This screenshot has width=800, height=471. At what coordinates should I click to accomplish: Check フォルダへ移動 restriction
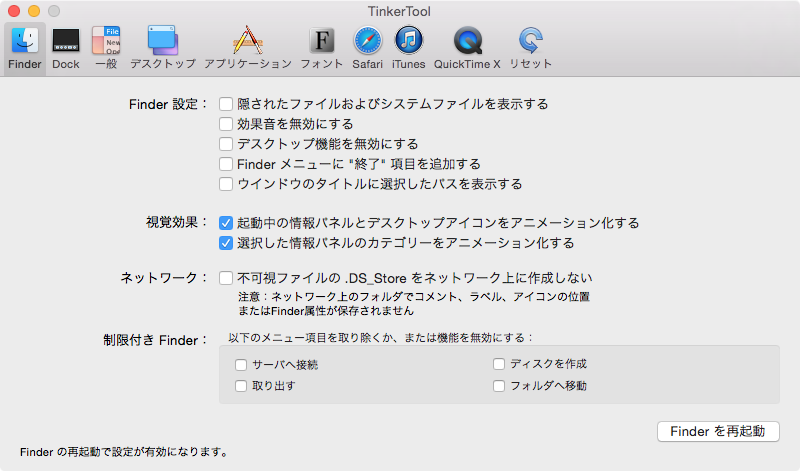pos(499,386)
